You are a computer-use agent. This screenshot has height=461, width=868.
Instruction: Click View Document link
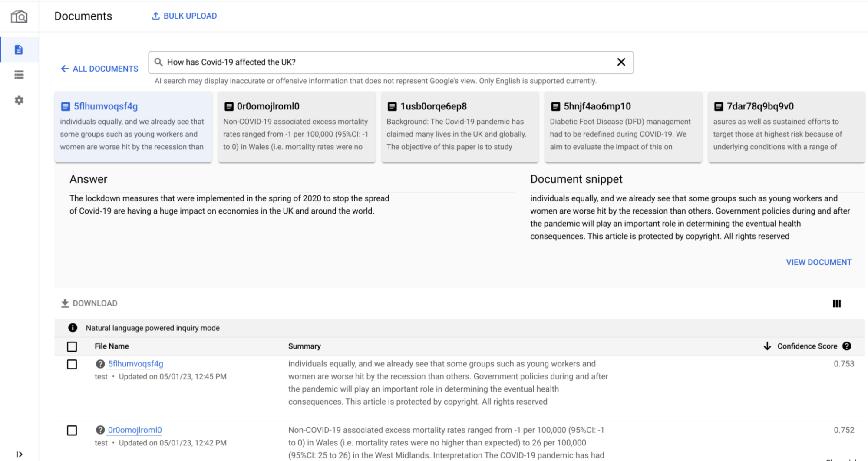(818, 262)
